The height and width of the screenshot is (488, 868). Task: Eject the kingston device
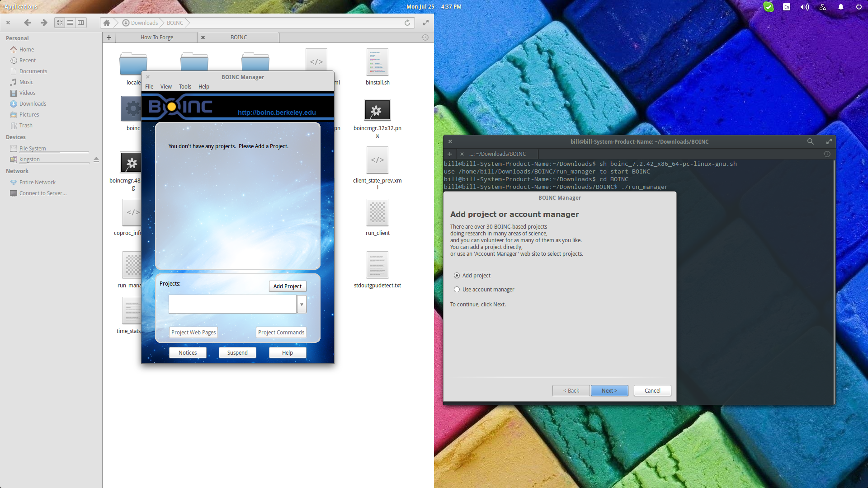tap(96, 160)
